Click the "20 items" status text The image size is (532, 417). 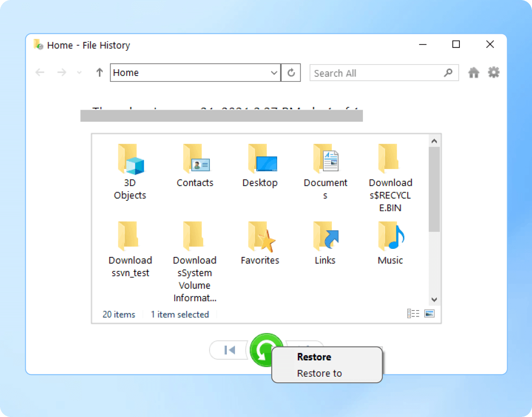click(119, 315)
